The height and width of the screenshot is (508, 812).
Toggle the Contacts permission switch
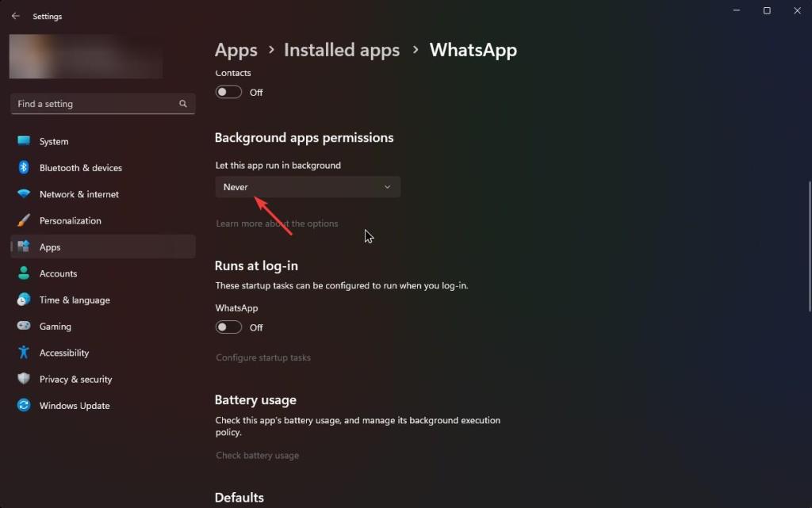click(x=228, y=92)
